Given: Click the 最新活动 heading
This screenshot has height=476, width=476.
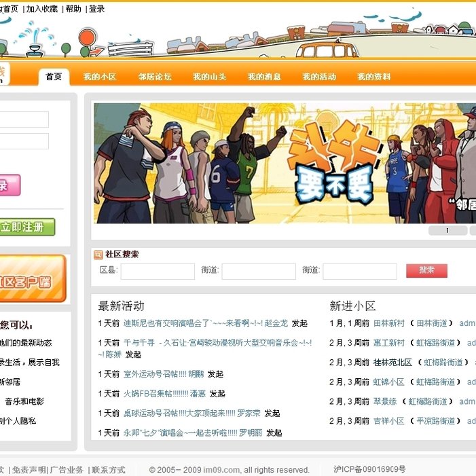Looking at the screenshot, I should 121,306.
